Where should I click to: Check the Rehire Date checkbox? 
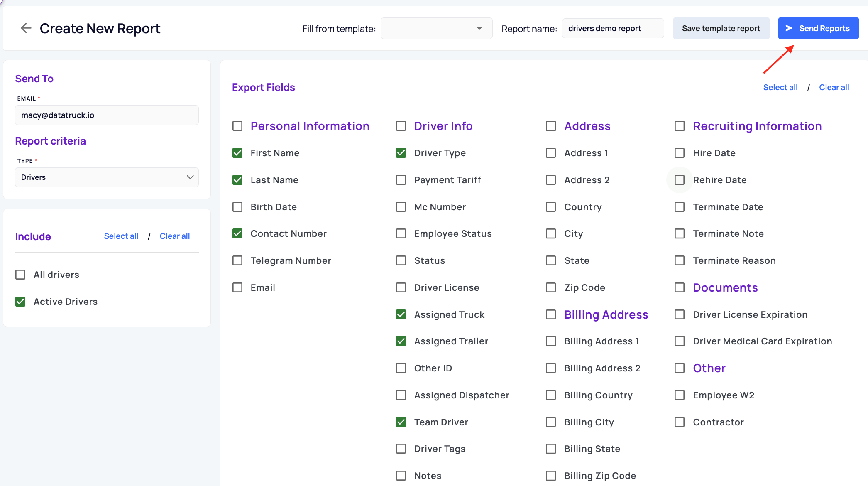coord(680,180)
